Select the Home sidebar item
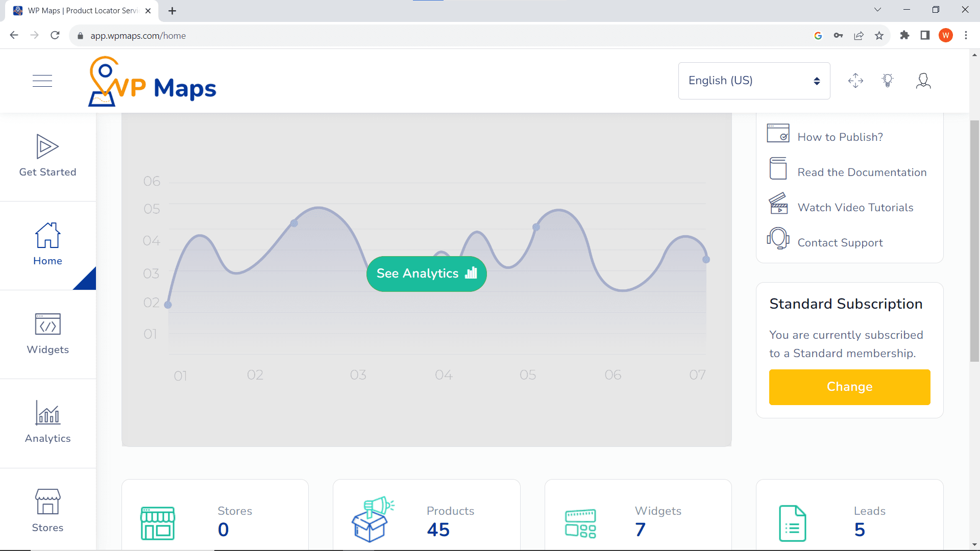This screenshot has height=551, width=980. 47,245
